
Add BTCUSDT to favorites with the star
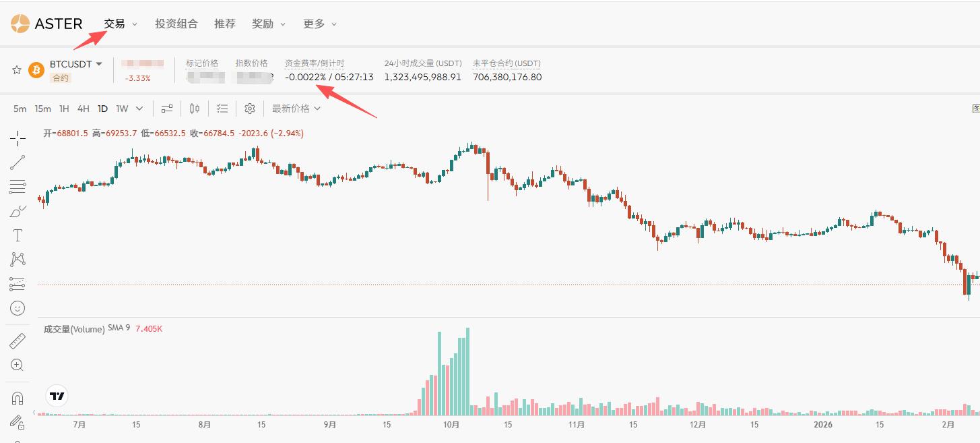tap(16, 68)
